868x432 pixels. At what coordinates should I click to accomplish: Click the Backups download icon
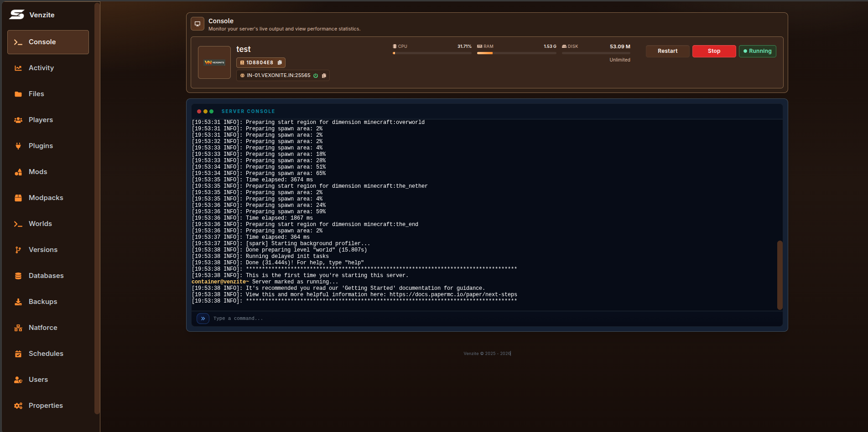click(18, 302)
